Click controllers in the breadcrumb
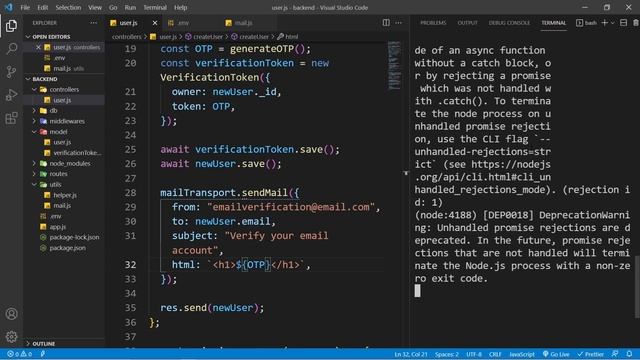 (x=127, y=37)
